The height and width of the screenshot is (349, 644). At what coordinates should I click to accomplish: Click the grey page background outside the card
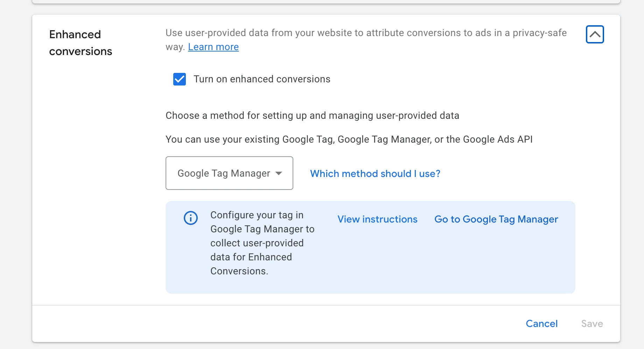click(16, 175)
